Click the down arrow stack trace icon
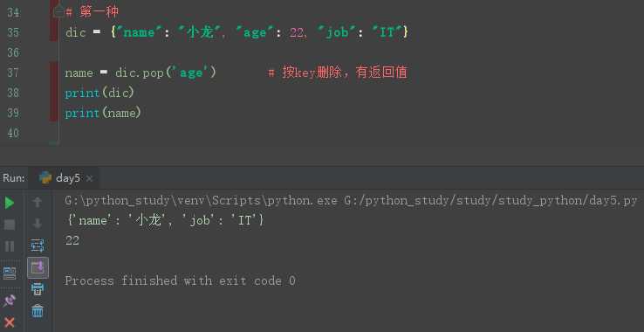The width and height of the screenshot is (644, 332). (38, 224)
